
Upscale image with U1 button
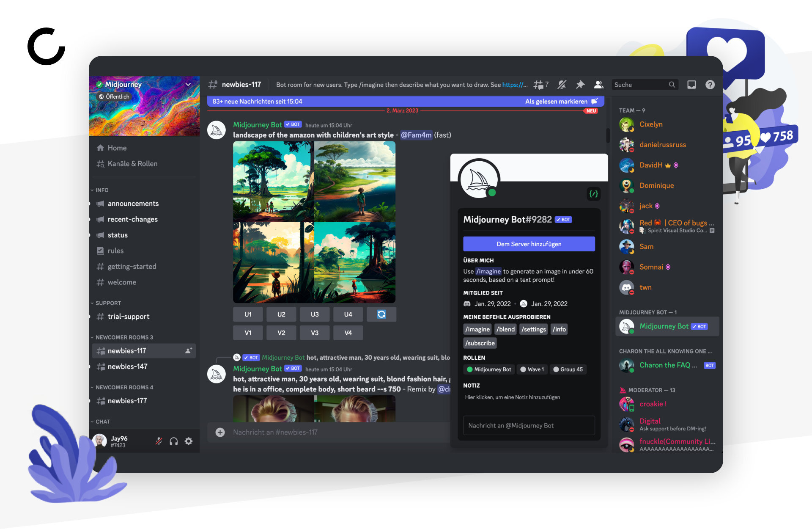point(248,314)
